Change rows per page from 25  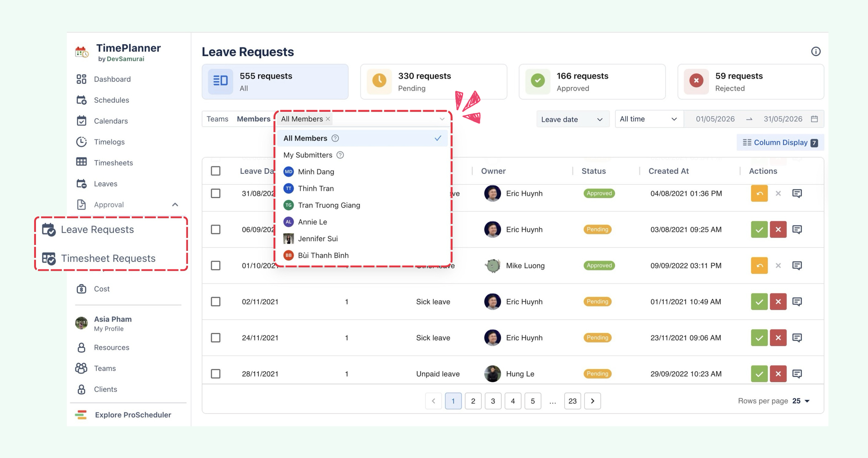tap(801, 401)
